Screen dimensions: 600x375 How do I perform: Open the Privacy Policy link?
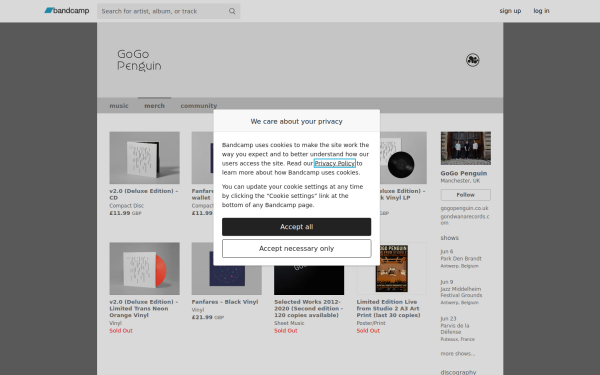(x=334, y=163)
